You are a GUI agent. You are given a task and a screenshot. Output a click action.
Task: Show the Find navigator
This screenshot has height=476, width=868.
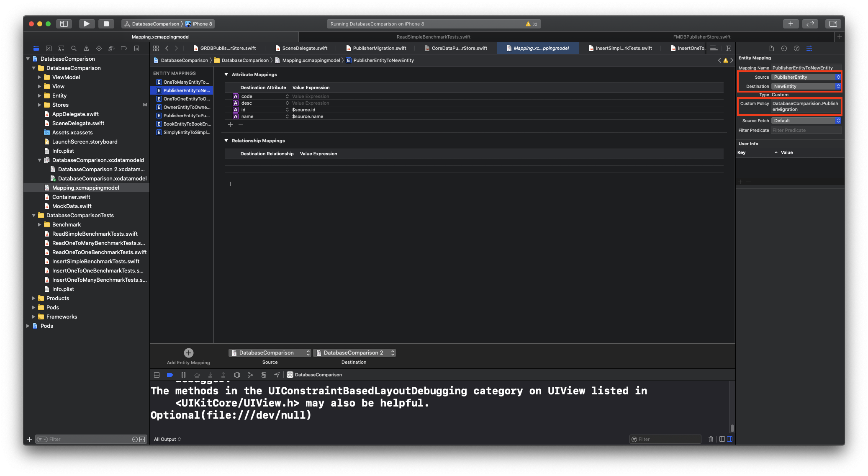(74, 49)
